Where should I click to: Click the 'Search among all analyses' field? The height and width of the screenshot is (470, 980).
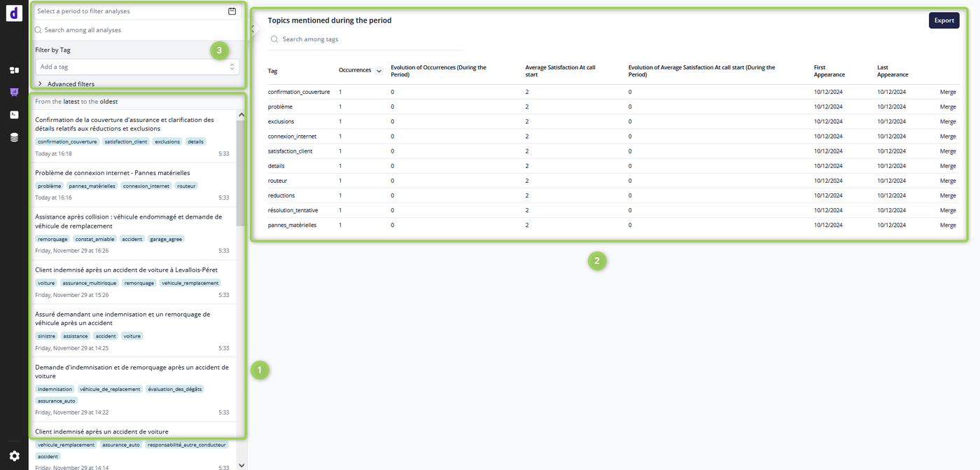coord(136,30)
